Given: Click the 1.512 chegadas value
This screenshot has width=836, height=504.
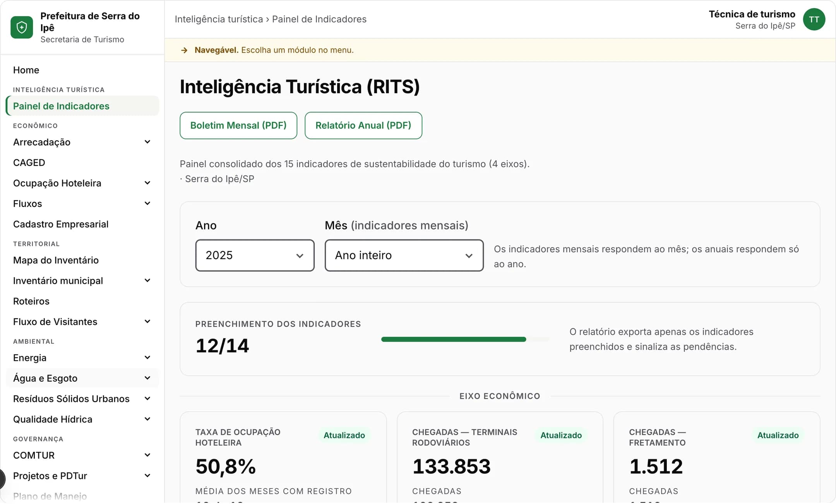Looking at the screenshot, I should [656, 466].
